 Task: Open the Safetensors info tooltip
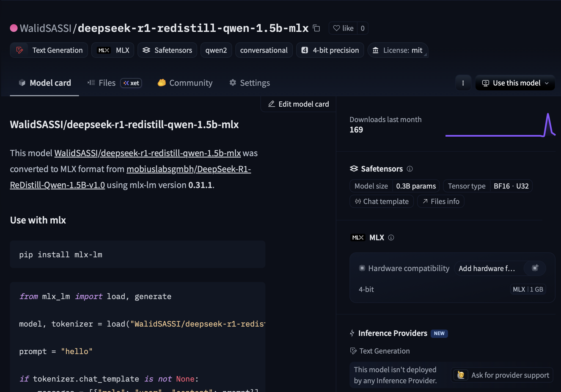coord(410,169)
